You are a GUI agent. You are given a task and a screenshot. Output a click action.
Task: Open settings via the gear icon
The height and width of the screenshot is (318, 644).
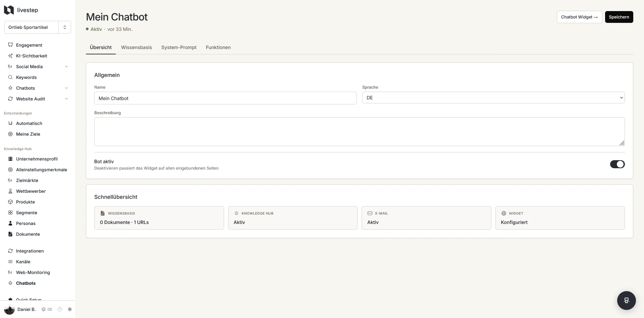point(70,309)
